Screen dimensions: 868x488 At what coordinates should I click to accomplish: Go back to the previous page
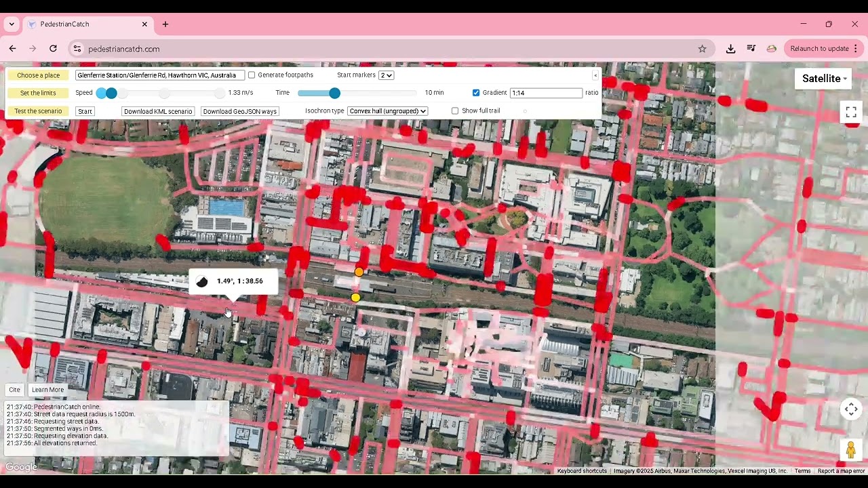[x=12, y=49]
